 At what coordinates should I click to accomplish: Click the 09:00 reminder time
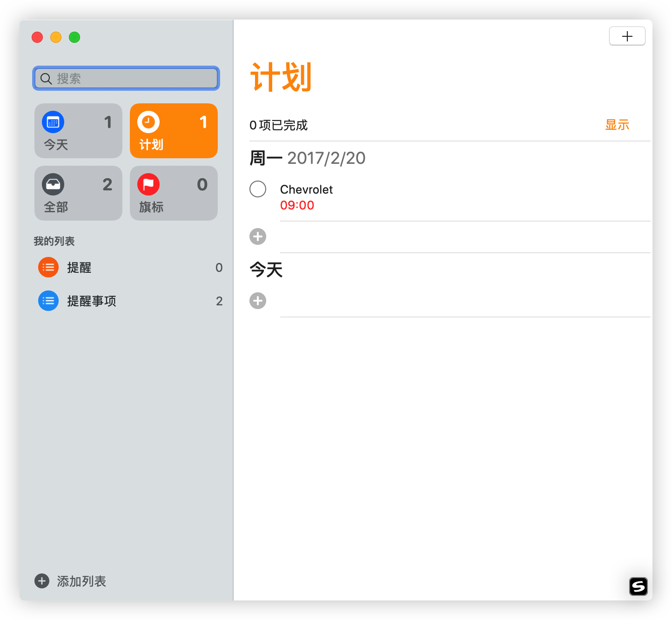297,205
